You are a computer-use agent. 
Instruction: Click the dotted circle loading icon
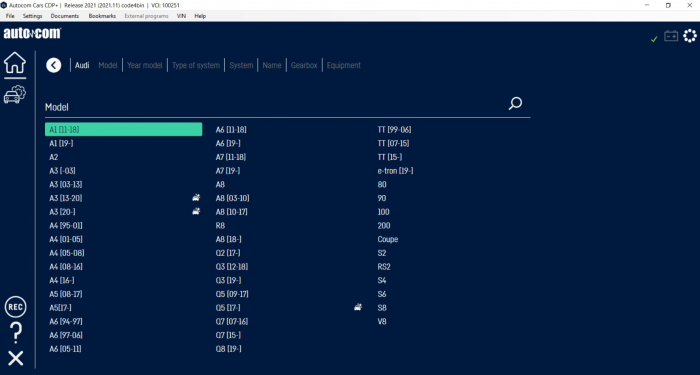coord(690,36)
